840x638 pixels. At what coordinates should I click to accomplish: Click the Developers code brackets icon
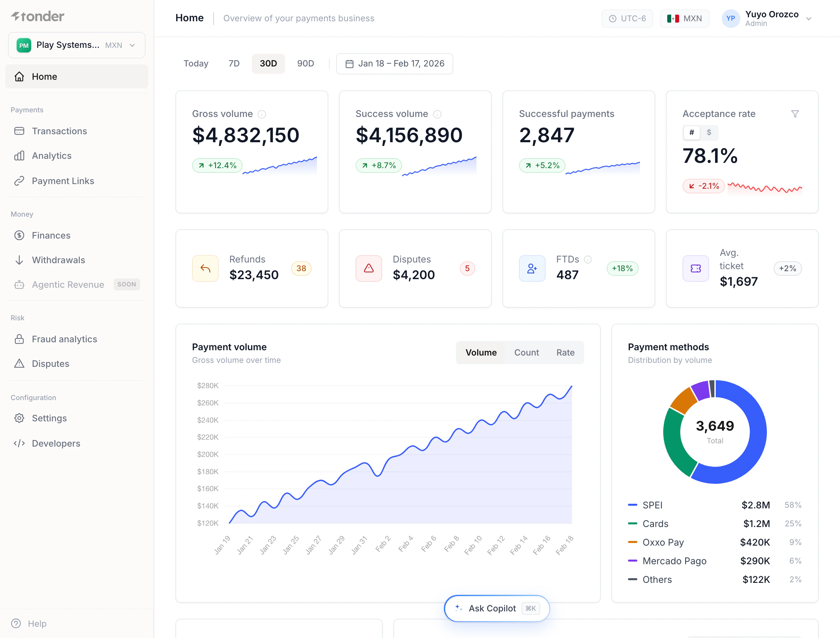[19, 443]
